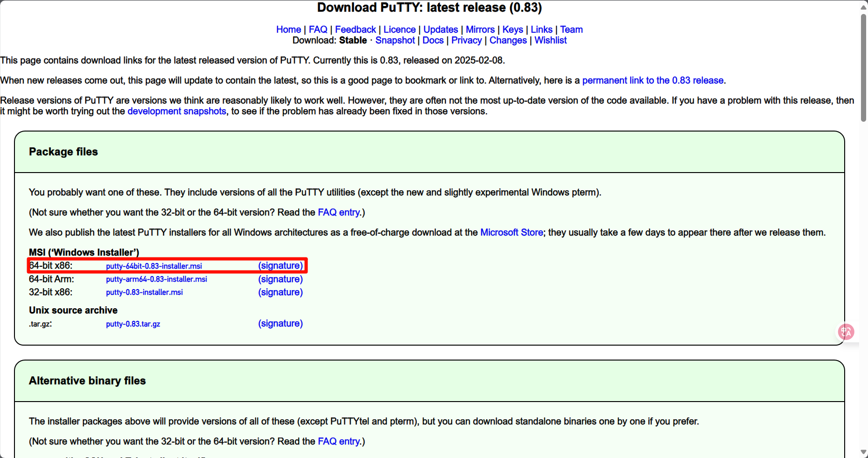Open the FAQ navigation link

pyautogui.click(x=318, y=29)
